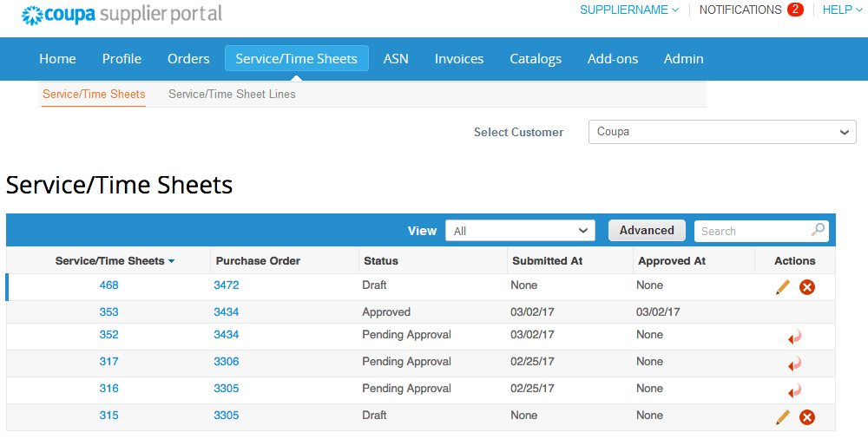
Task: Edit draft time sheet 315 with pencil icon
Action: [783, 416]
